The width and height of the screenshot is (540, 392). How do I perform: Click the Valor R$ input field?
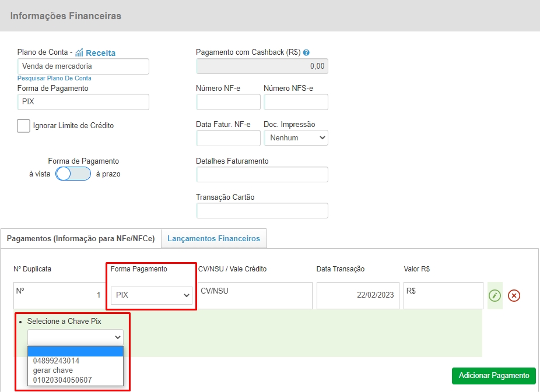tap(443, 295)
